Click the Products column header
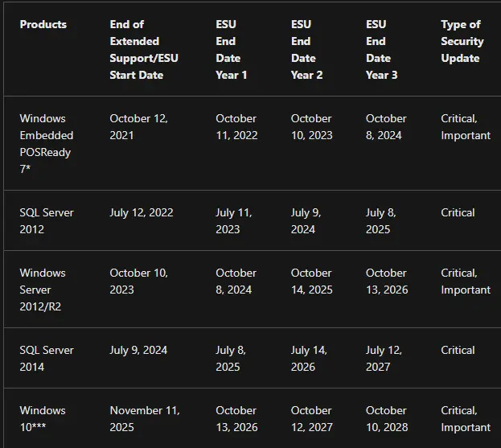The image size is (501, 448). [43, 24]
